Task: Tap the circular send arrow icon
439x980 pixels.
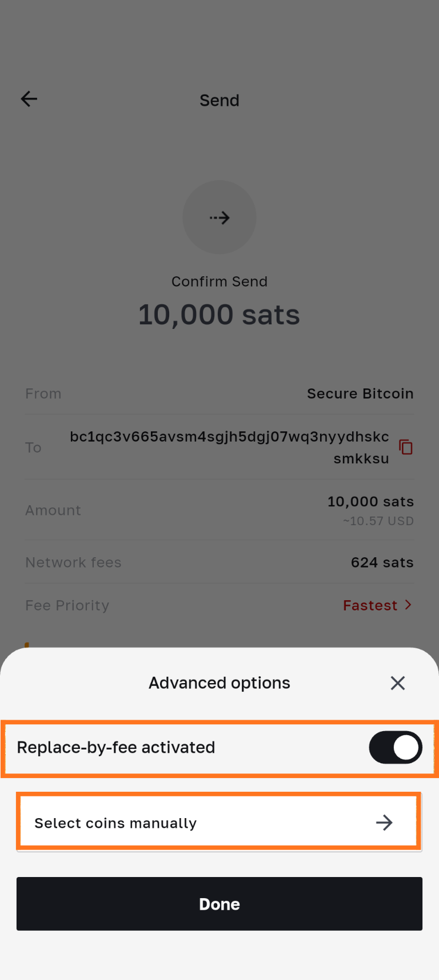Action: click(219, 217)
